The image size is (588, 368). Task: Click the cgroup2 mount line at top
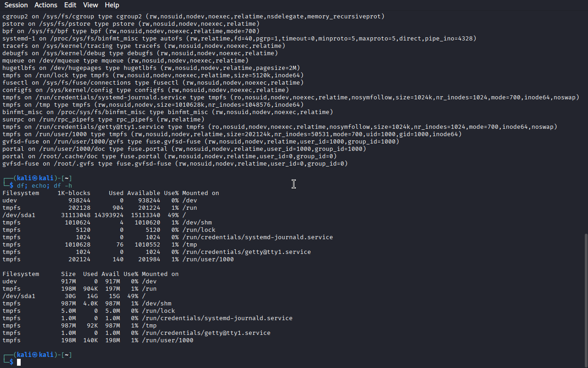[x=193, y=17]
